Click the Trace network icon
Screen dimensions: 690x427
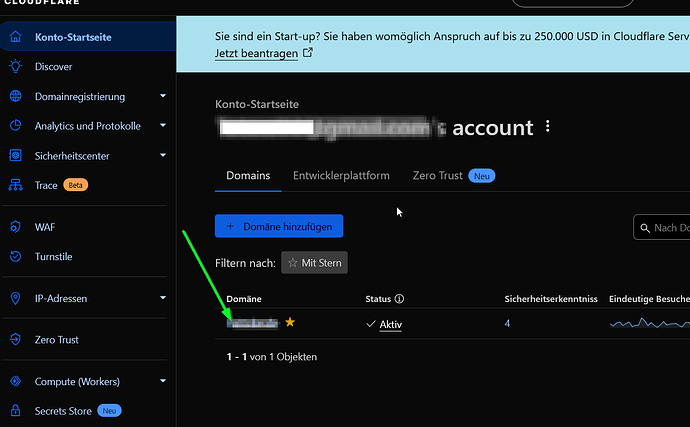pyautogui.click(x=15, y=185)
